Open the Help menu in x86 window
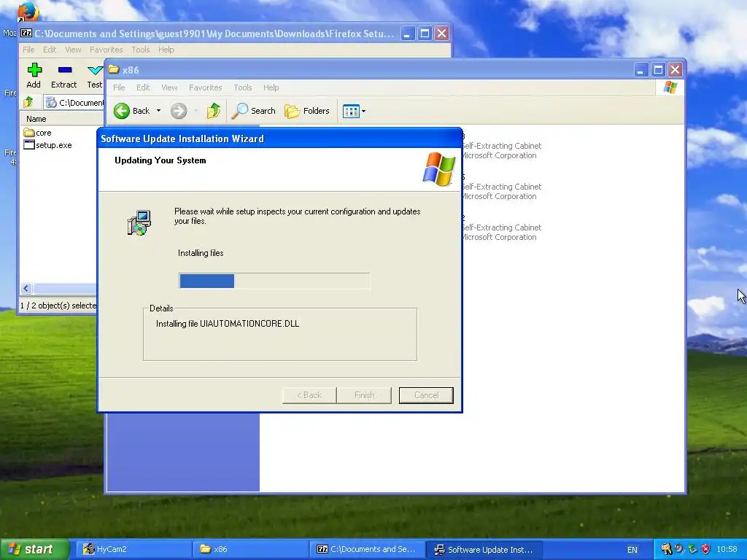Image resolution: width=747 pixels, height=560 pixels. click(x=271, y=87)
